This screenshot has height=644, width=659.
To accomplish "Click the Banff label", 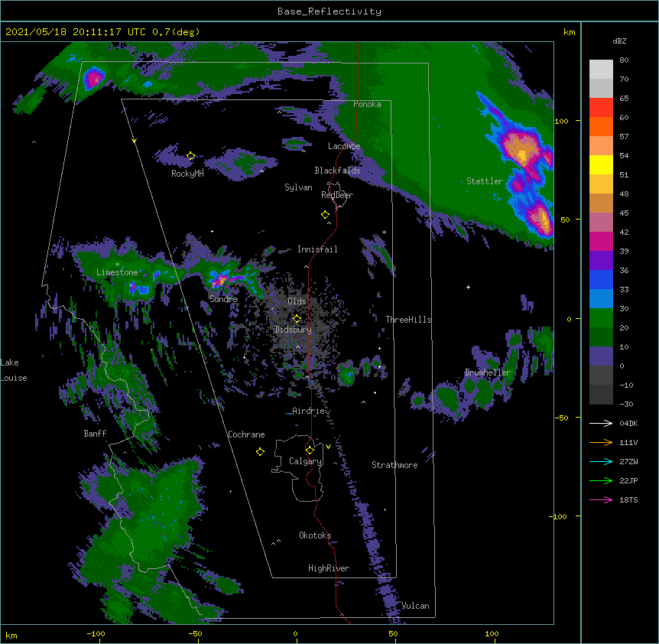I will pos(95,434).
